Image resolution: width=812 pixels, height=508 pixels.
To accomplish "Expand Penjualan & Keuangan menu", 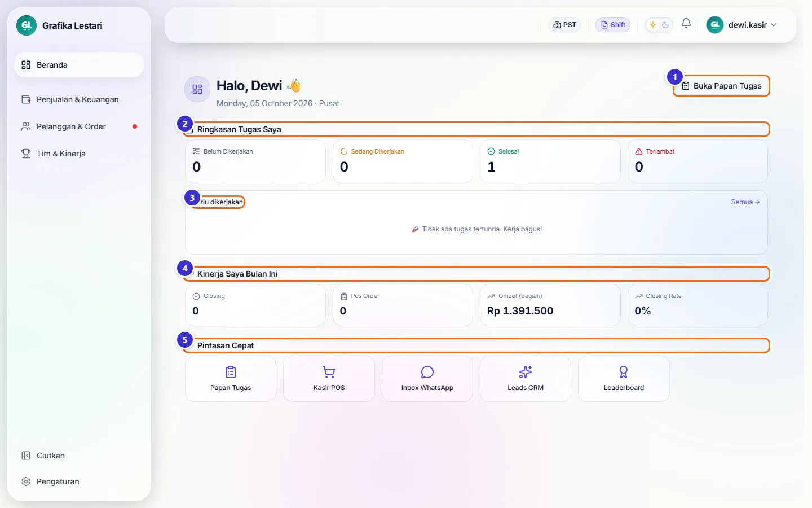I will (x=79, y=99).
